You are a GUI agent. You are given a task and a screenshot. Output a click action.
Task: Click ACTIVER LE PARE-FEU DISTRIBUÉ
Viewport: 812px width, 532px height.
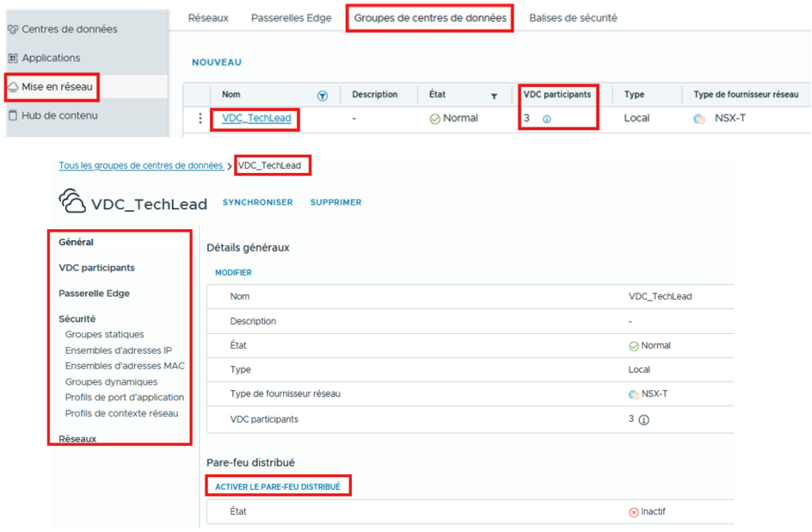[278, 486]
